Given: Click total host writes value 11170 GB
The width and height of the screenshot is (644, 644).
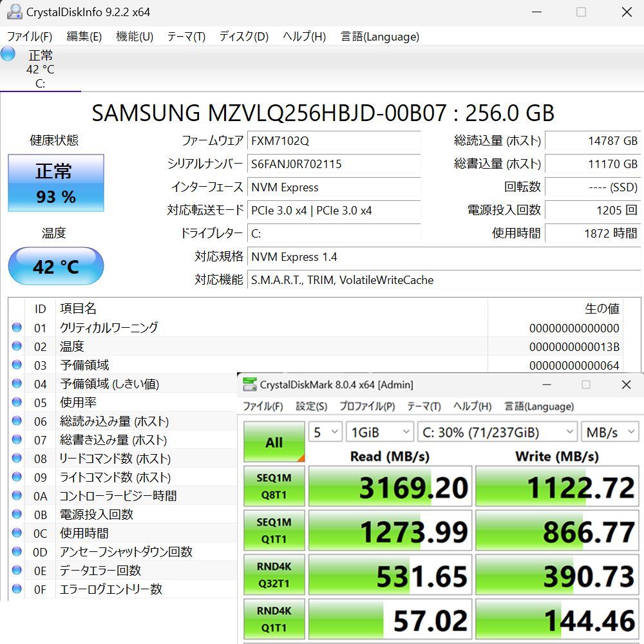Looking at the screenshot, I should (x=592, y=164).
